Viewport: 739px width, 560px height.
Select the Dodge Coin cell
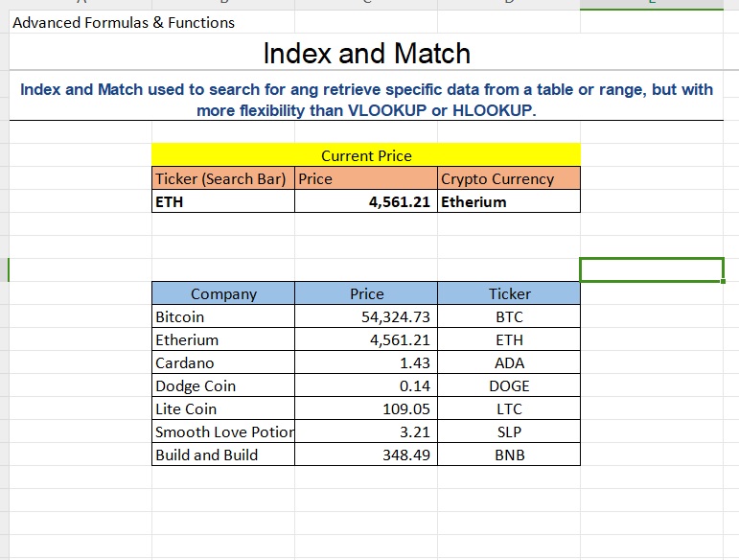pyautogui.click(x=222, y=385)
